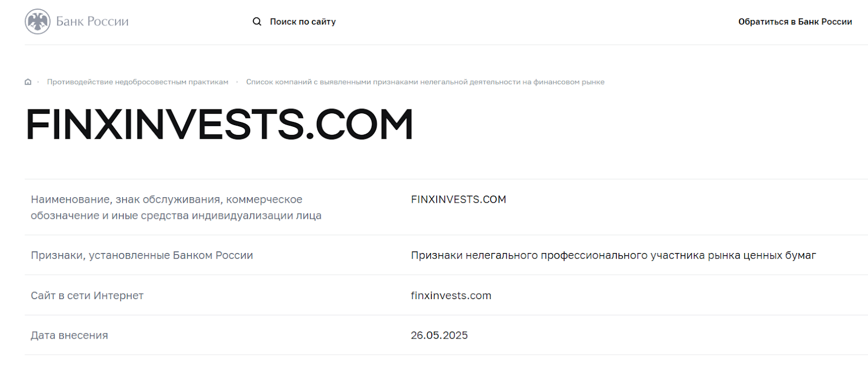Screen dimensions: 868x376
Task: Click the lowercase finxinvests.com site address
Action: [451, 295]
